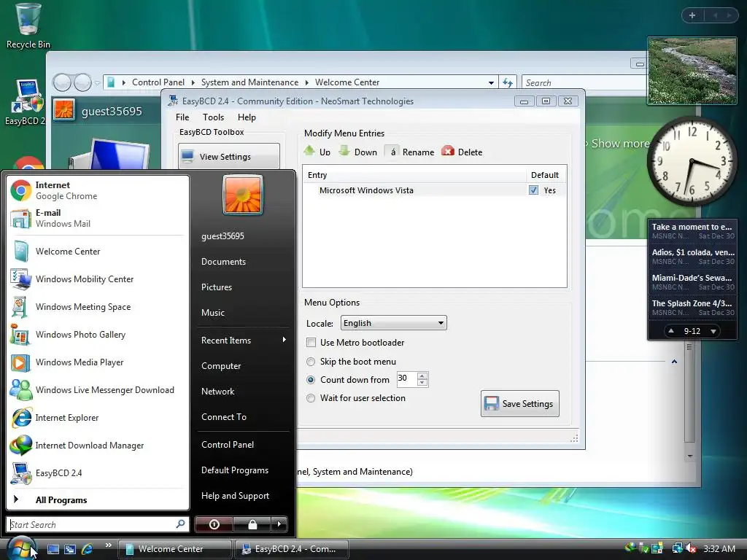The image size is (747, 560).
Task: Click the Start orb button
Action: coord(21,548)
